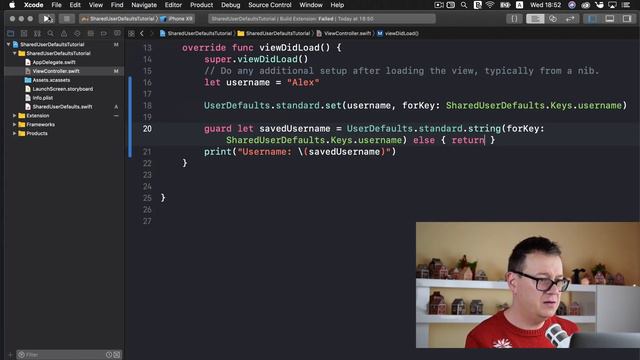Open the Navigate menu
Viewport: 640px width, 360px height.
144,5
